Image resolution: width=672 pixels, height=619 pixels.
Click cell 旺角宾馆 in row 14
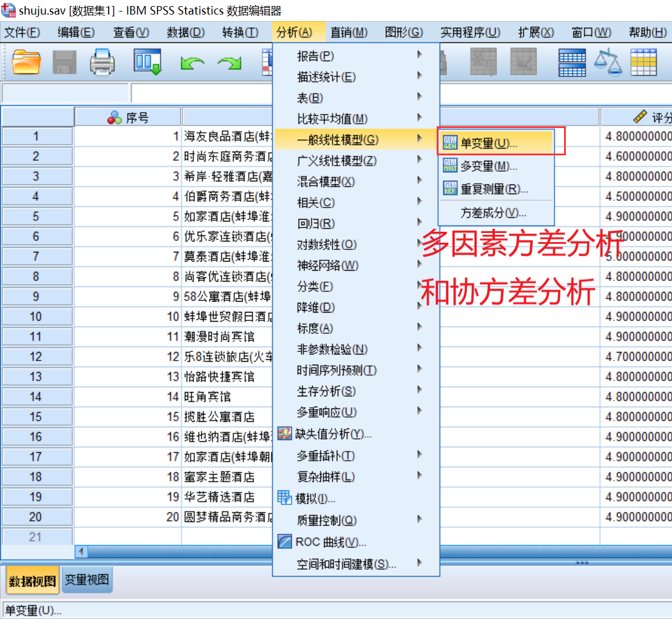227,397
